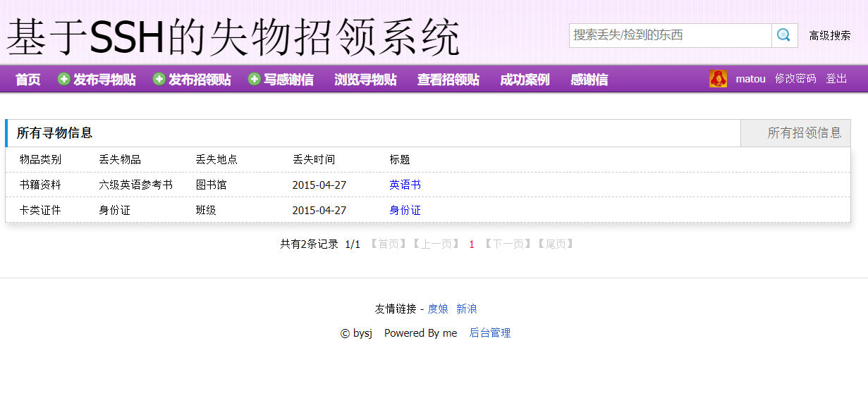
Task: Click the green plus icon beside 发布寻物贴
Action: [63, 79]
